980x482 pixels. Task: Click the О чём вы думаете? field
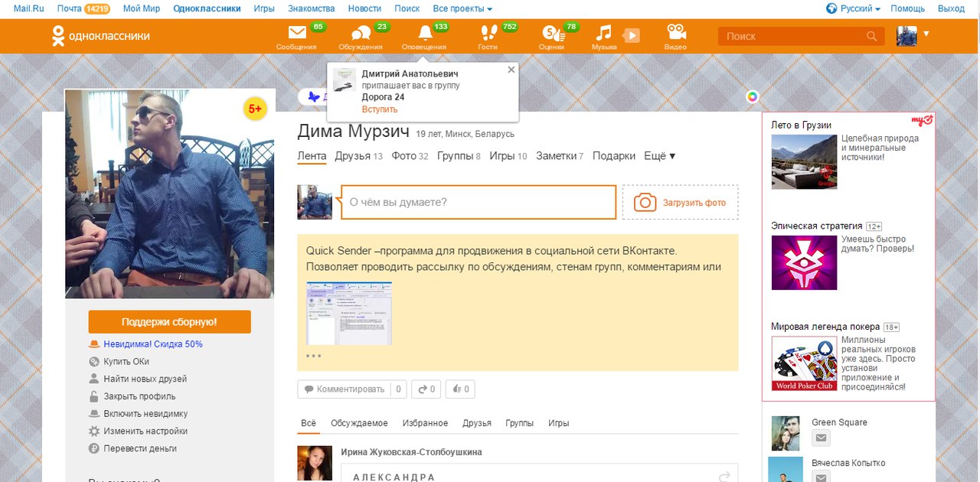pos(478,202)
